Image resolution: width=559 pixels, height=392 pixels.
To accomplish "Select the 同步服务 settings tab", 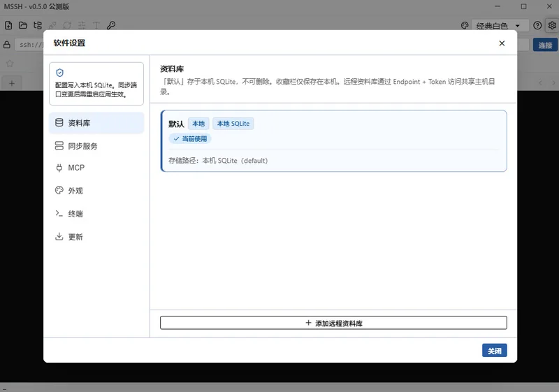I will click(x=96, y=146).
